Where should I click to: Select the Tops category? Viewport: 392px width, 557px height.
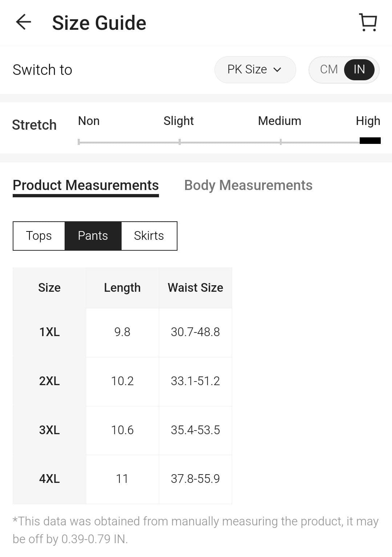coord(38,236)
